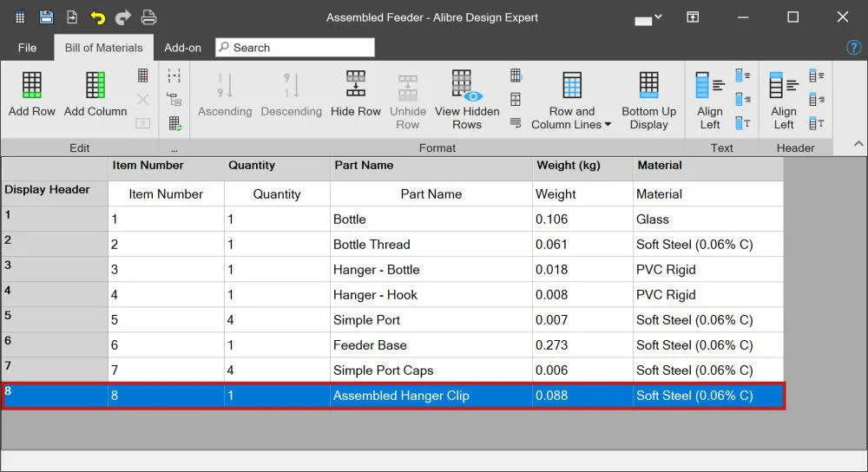
Task: Click the Unhide Row button
Action: tap(407, 102)
